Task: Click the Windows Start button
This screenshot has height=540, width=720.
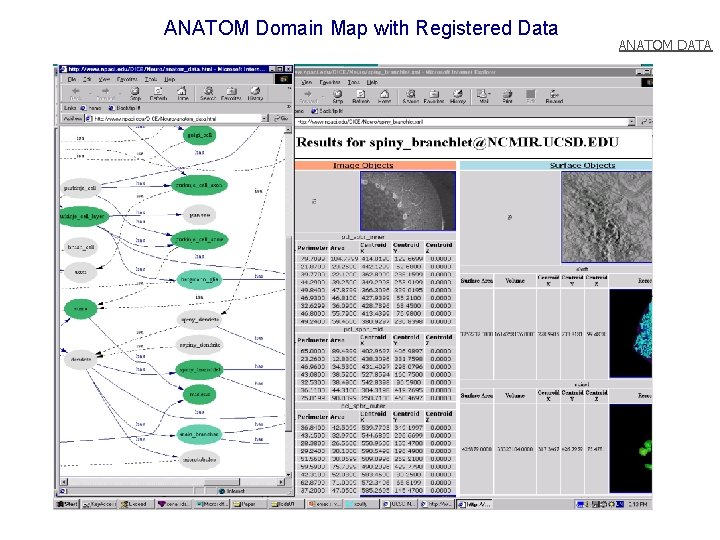Action: coord(68,504)
